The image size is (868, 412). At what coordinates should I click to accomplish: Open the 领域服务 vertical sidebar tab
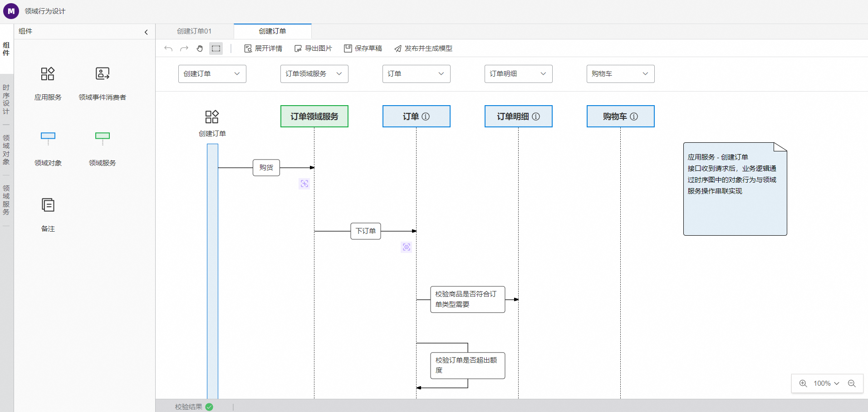tap(6, 200)
